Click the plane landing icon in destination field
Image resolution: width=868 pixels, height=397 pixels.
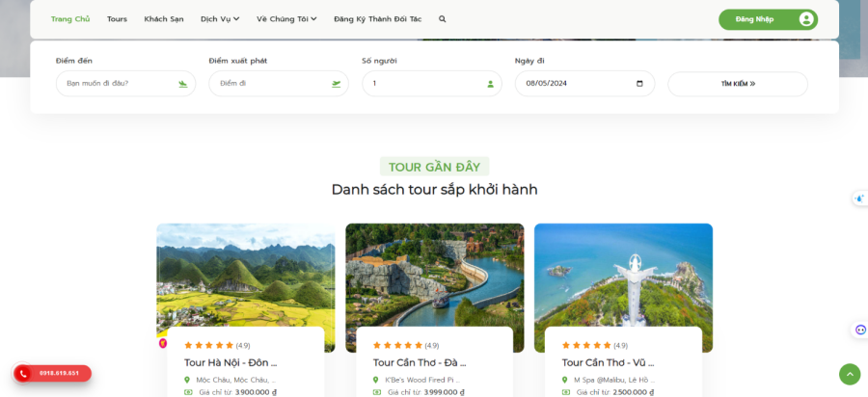[x=183, y=84]
